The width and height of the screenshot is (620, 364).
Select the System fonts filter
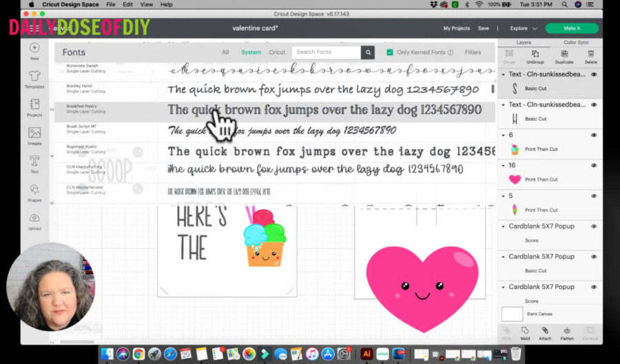pos(251,52)
